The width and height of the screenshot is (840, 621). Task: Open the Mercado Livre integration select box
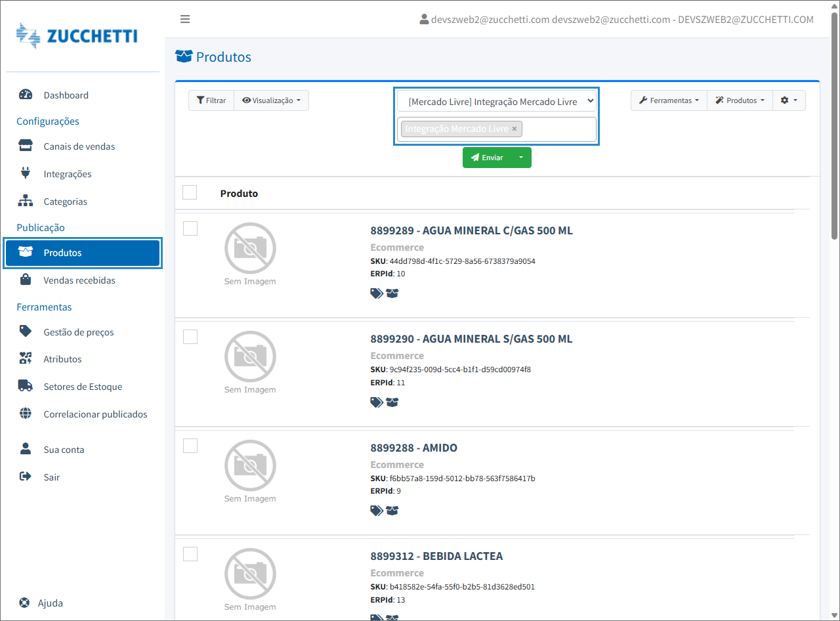496,102
